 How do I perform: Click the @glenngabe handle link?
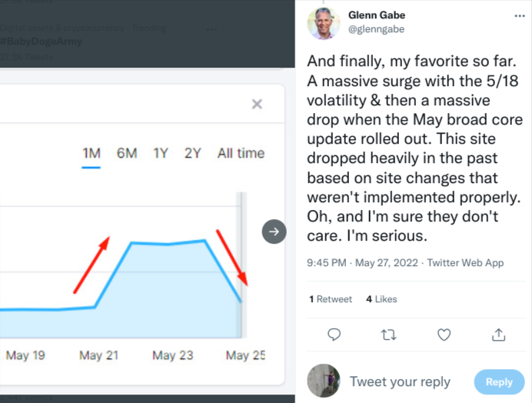(x=376, y=29)
